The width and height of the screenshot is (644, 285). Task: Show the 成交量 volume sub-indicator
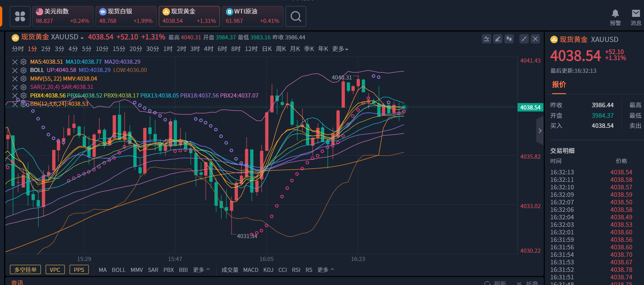230,270
